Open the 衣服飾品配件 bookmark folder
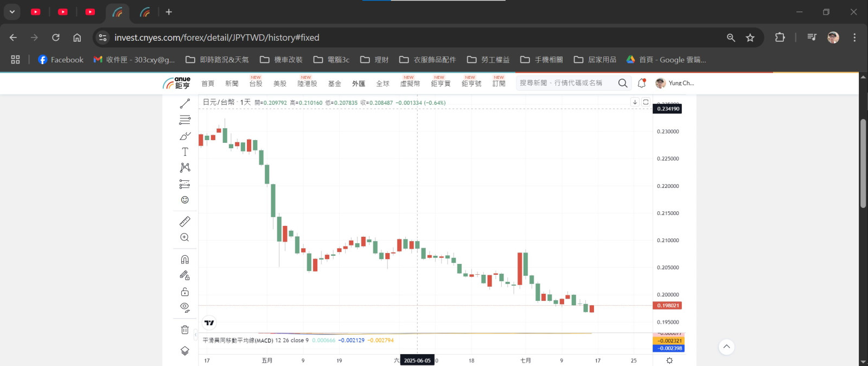The height and width of the screenshot is (366, 868). tap(427, 60)
